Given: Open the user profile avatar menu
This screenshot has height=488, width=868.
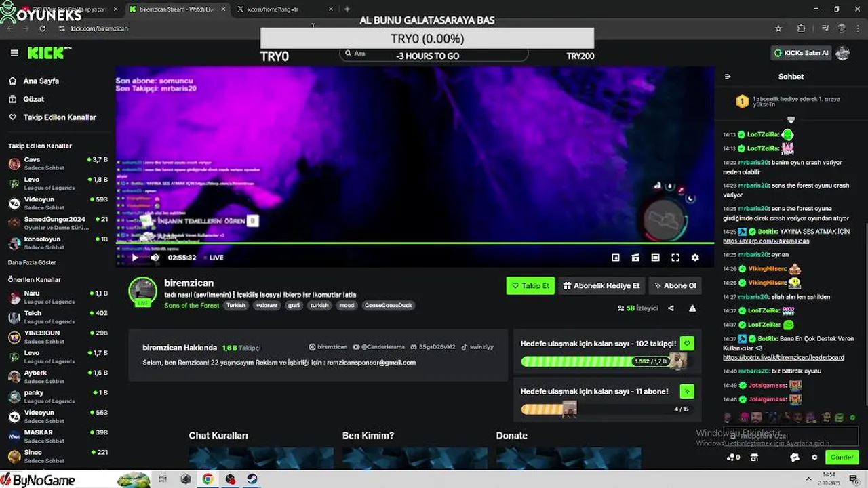Looking at the screenshot, I should coord(843,53).
